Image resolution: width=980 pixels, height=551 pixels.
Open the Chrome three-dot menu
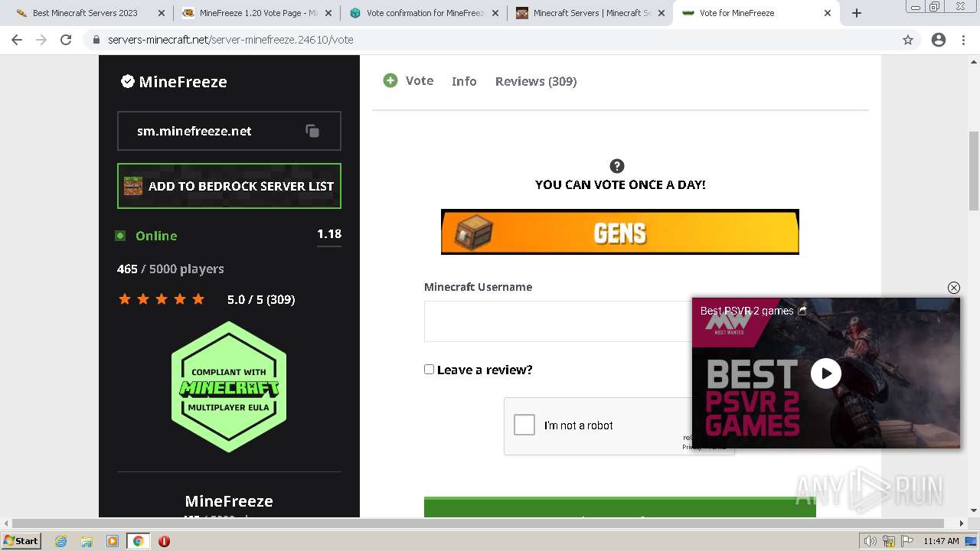point(963,40)
